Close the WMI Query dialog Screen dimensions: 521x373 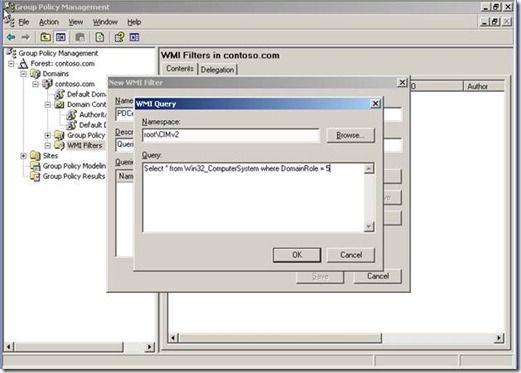(375, 104)
